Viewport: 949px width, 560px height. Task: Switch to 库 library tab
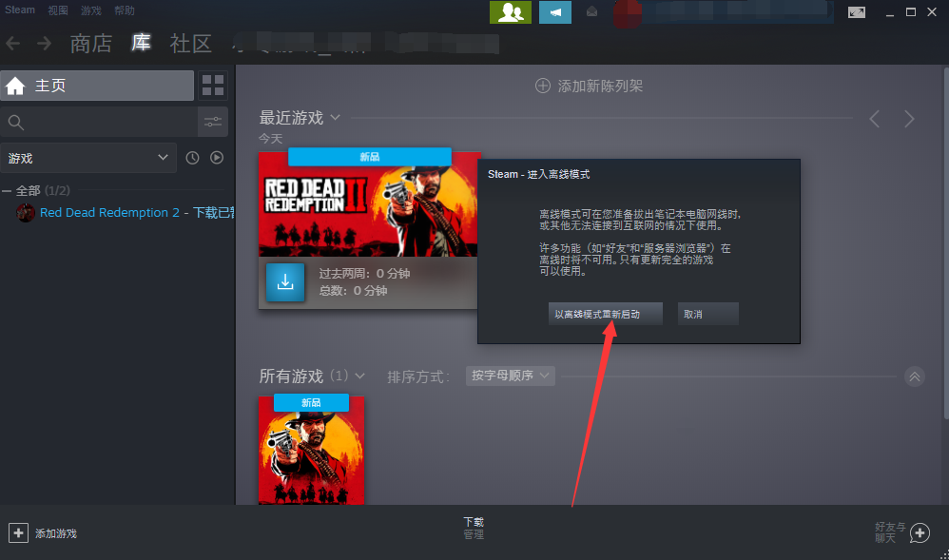click(x=141, y=43)
